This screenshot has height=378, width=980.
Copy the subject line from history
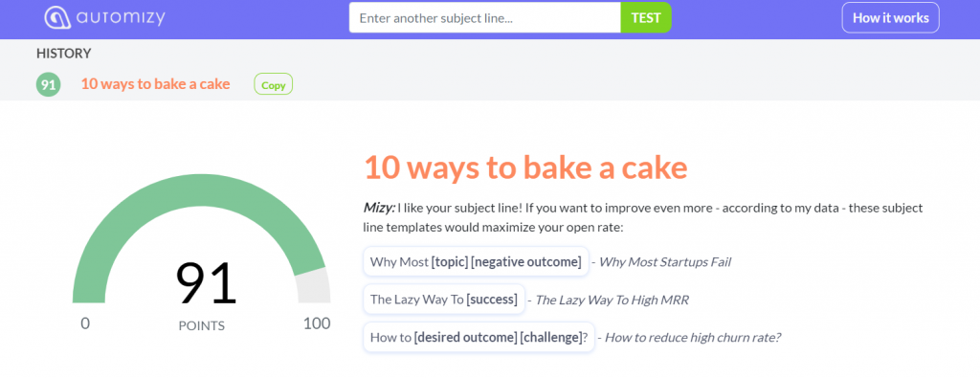[x=273, y=84]
